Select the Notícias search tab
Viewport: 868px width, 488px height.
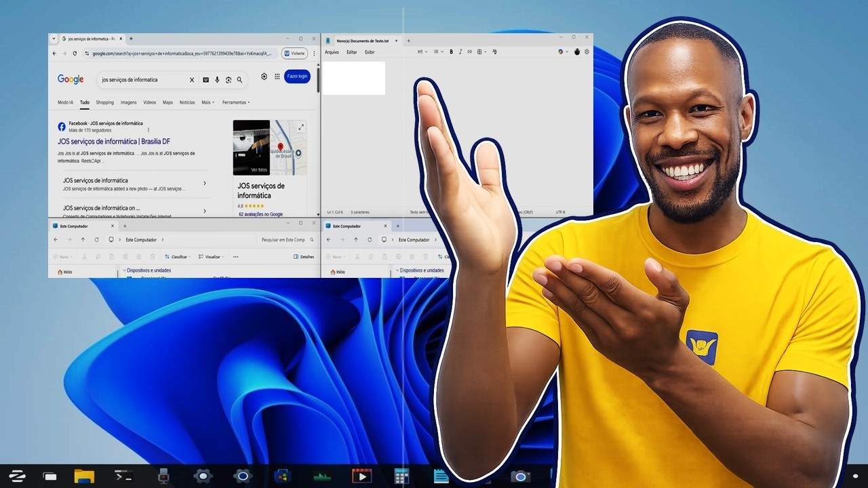[187, 102]
